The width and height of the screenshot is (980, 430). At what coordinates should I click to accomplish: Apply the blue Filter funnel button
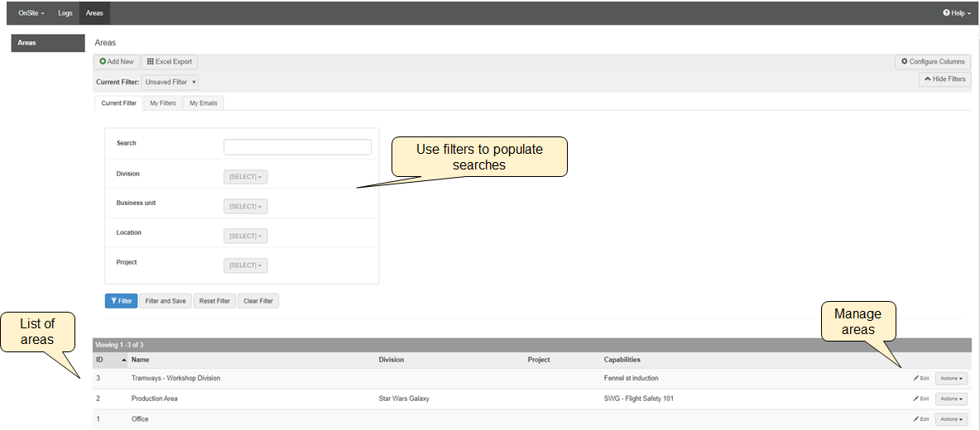(121, 301)
